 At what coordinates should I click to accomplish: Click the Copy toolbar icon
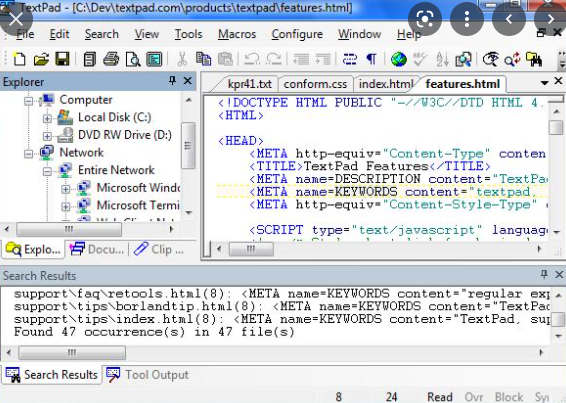click(x=203, y=59)
